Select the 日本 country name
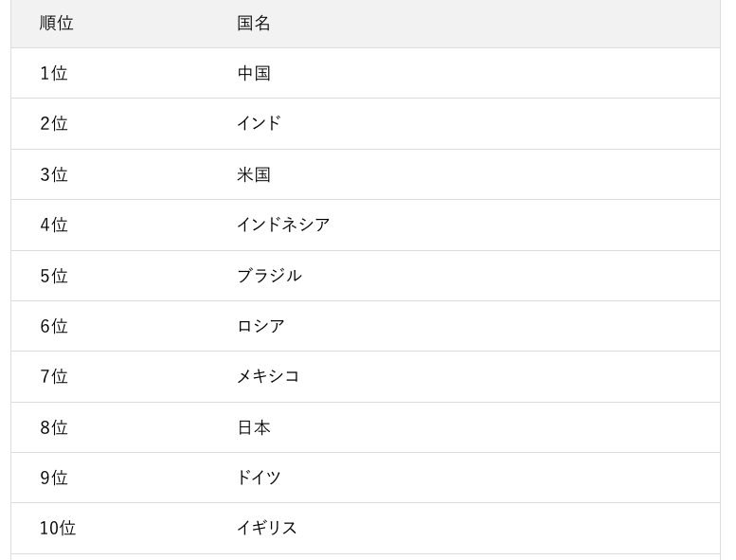This screenshot has height=560, width=736. (254, 427)
